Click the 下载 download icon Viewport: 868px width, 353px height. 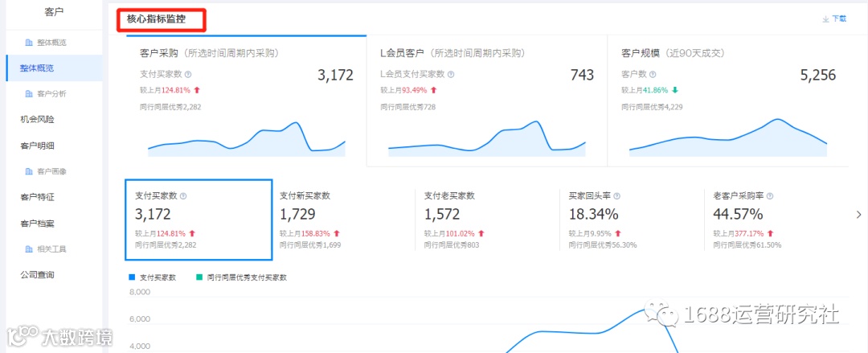click(x=825, y=18)
